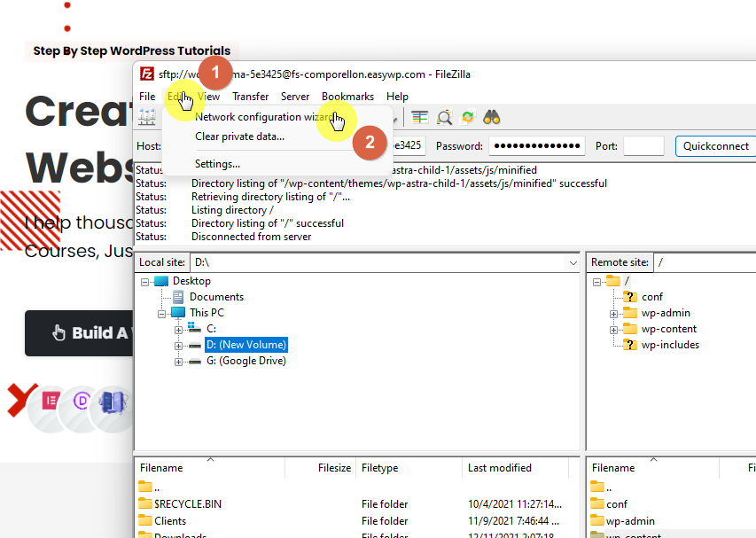Viewport: 756px width, 538px height.
Task: Click $RECYCLE.BIN date '10/4/2021 11:27:14...'
Action: coord(514,504)
